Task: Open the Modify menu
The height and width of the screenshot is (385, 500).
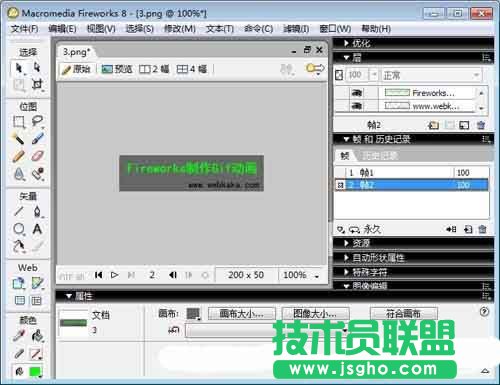Action: 180,29
